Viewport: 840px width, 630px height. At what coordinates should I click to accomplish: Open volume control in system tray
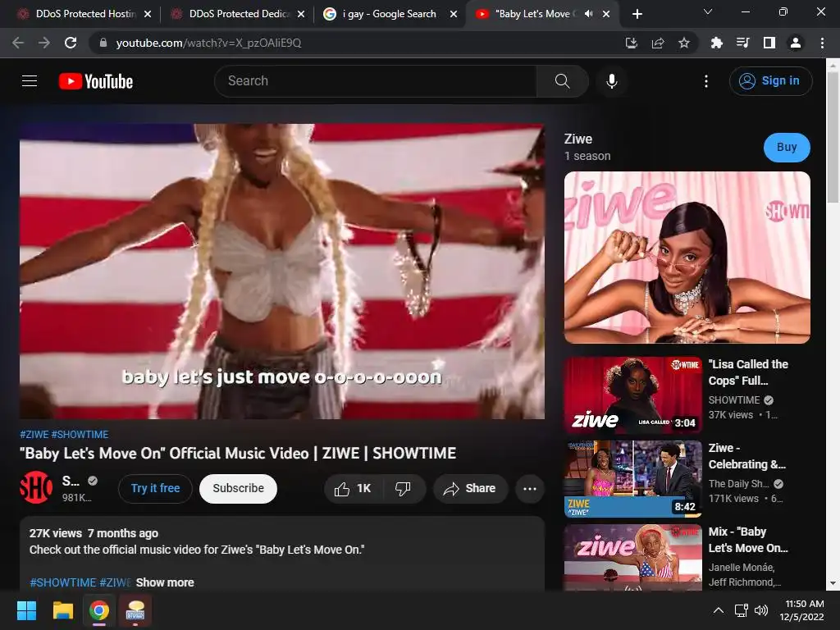(761, 610)
